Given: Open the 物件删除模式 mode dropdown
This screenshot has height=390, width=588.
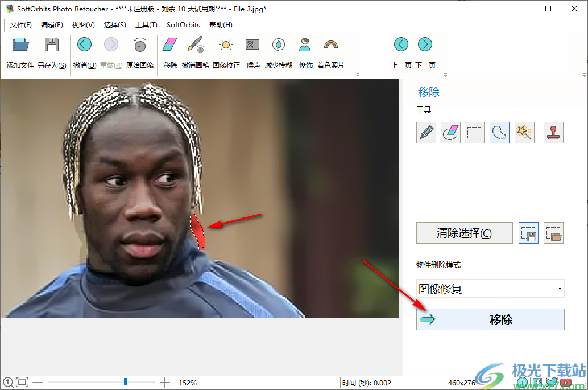Looking at the screenshot, I should pyautogui.click(x=490, y=289).
